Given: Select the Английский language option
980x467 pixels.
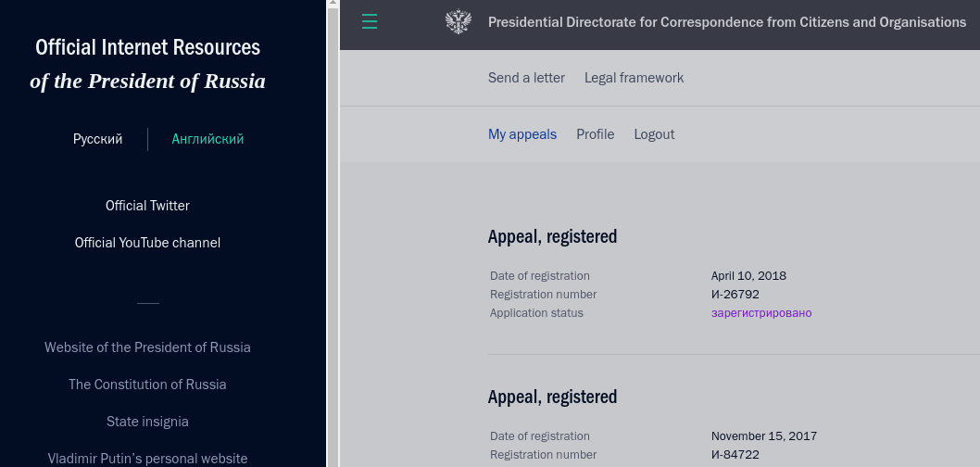Looking at the screenshot, I should click(207, 139).
